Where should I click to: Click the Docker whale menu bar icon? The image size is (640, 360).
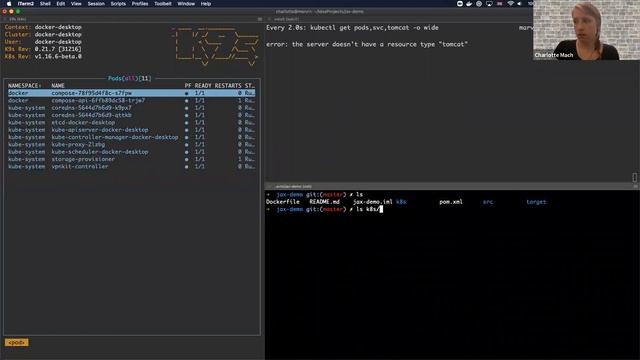(x=469, y=4)
